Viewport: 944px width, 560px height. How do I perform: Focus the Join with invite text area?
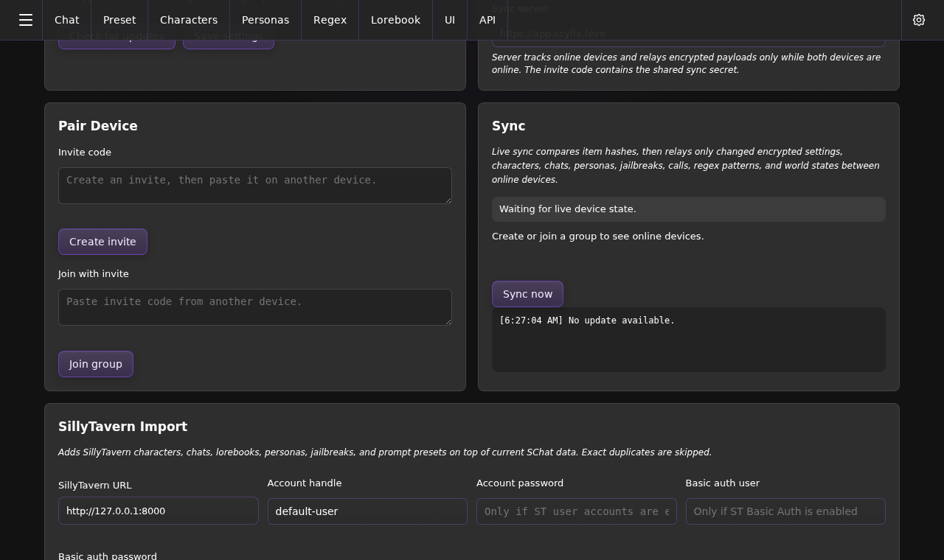255,307
